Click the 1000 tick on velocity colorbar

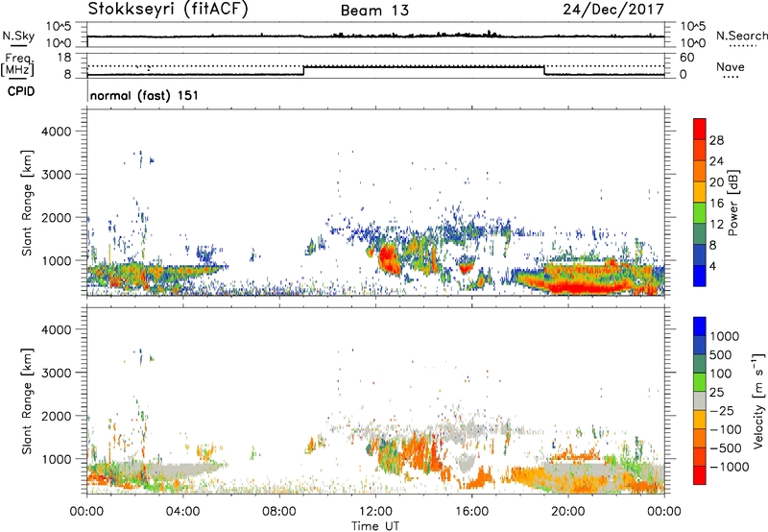tap(725, 336)
